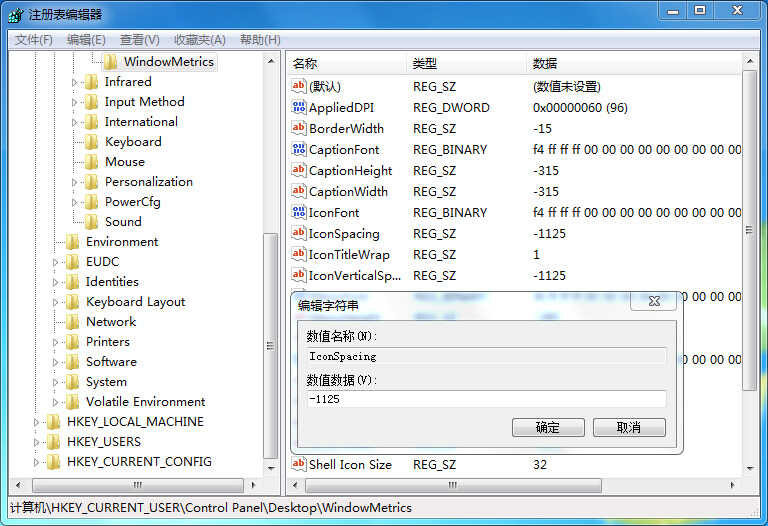768x526 pixels.
Task: Click the International folder icon
Action: (92, 122)
